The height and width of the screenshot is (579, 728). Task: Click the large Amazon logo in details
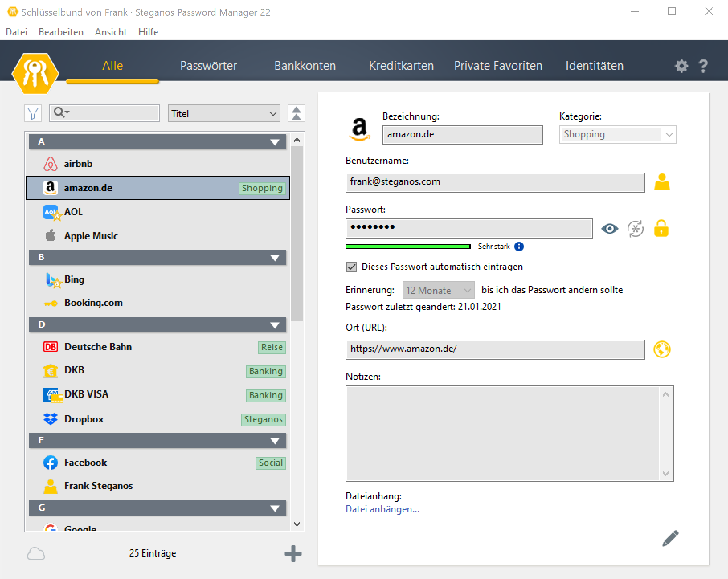point(359,129)
